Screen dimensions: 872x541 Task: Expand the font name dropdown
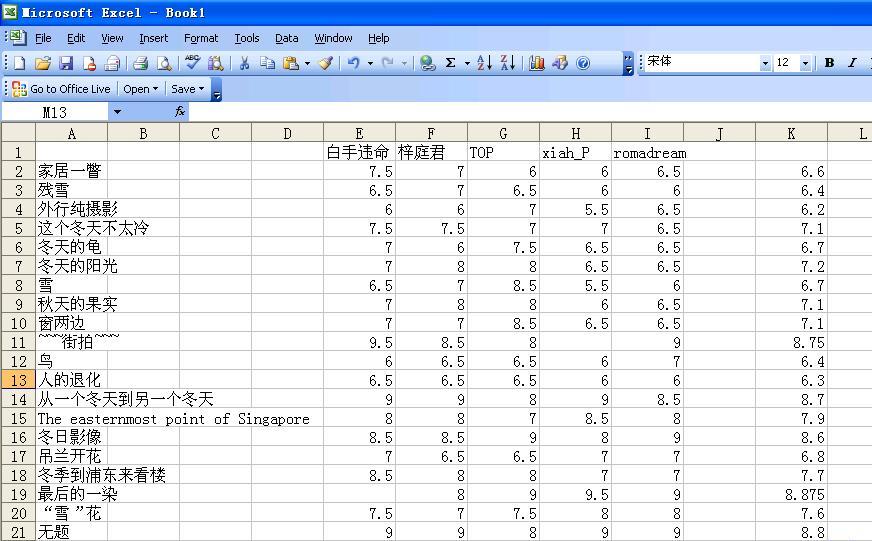765,63
